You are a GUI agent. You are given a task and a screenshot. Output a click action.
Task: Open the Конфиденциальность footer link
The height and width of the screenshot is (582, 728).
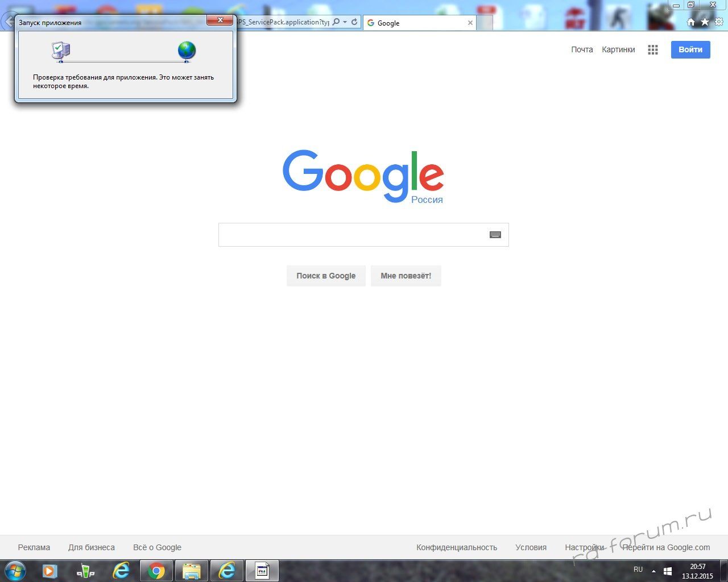[x=457, y=547]
